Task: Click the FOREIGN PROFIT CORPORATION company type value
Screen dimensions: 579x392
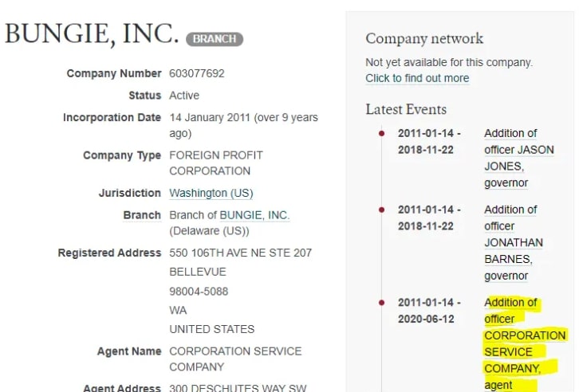Action: coord(215,163)
